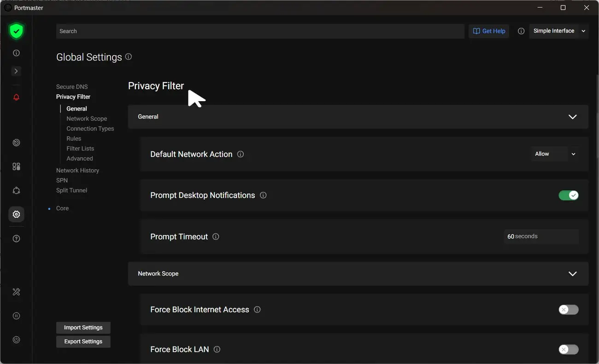599x364 pixels.
Task: Open the tools wrench icon in the sidebar
Action: pos(16,292)
